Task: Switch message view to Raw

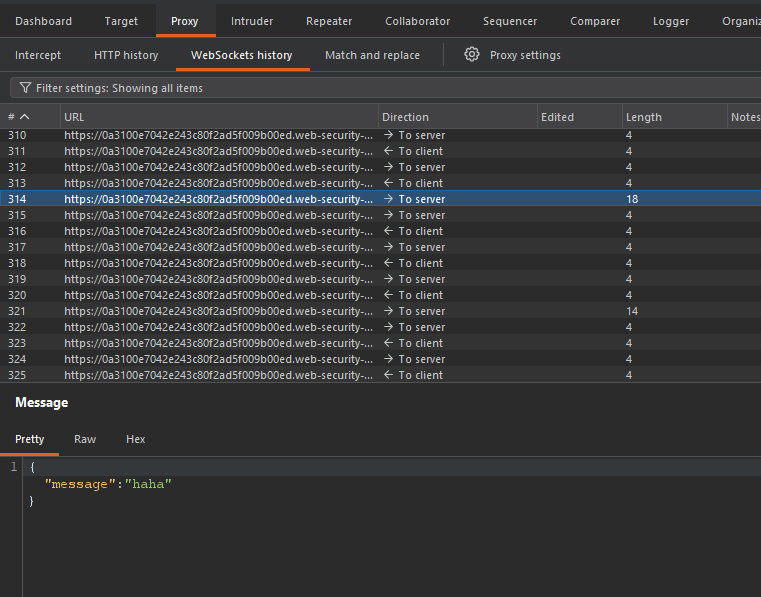Action: (85, 439)
